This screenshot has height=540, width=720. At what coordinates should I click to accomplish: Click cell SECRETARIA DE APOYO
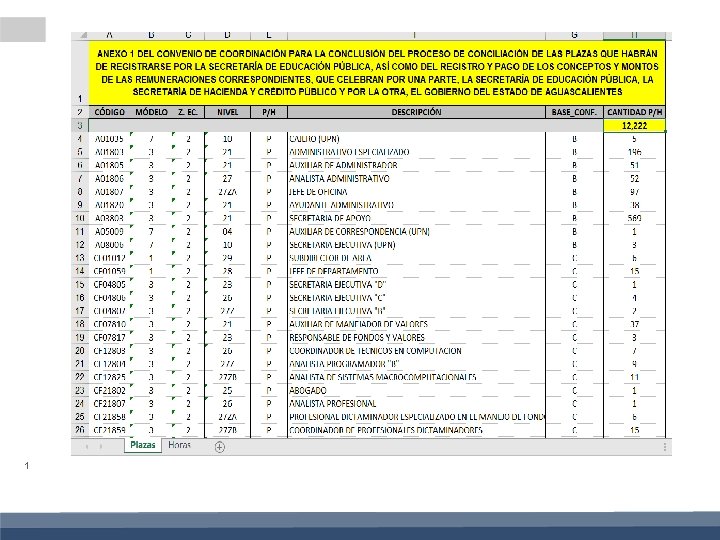416,218
